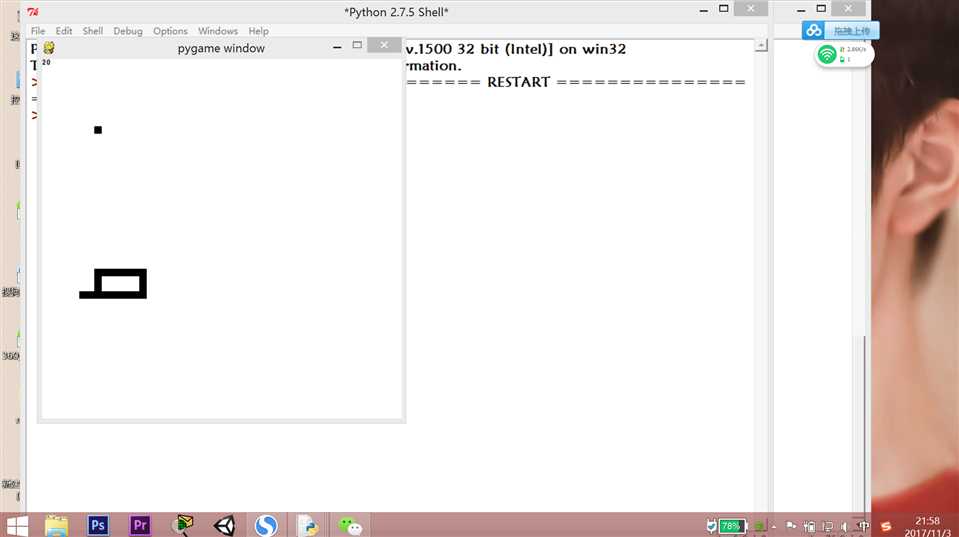Launch Premiere Pro from the taskbar
The height and width of the screenshot is (537, 959).
pyautogui.click(x=140, y=525)
